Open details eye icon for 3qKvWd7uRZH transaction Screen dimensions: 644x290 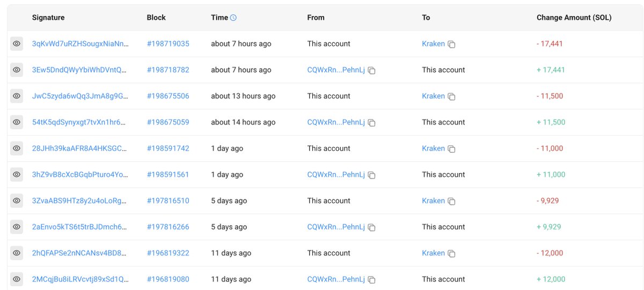click(x=17, y=44)
